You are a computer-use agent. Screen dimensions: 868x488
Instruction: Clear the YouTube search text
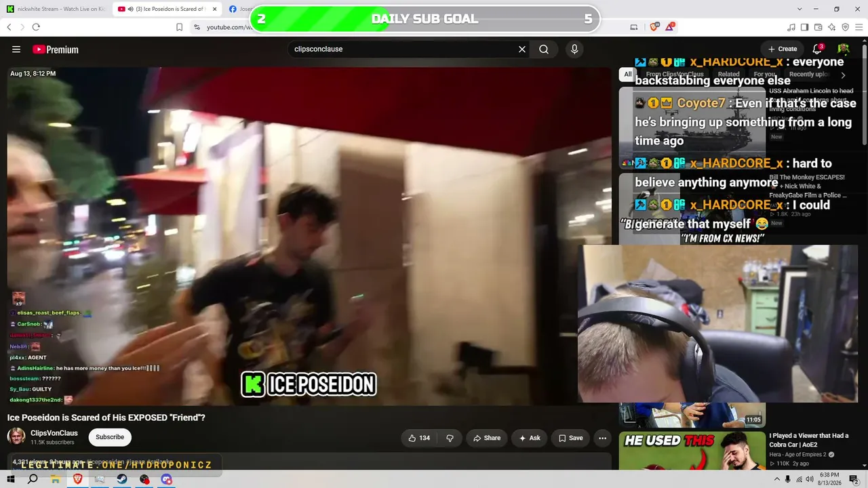(x=522, y=49)
